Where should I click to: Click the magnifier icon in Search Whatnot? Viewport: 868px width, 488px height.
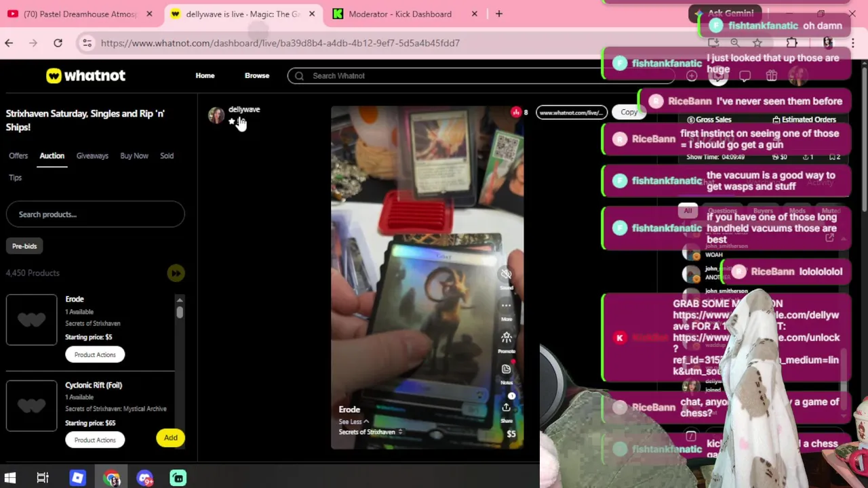299,76
